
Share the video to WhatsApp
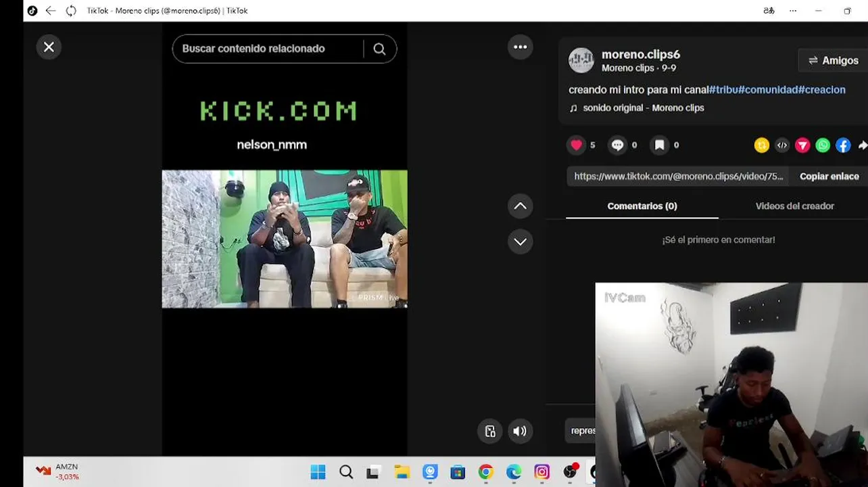click(x=822, y=145)
